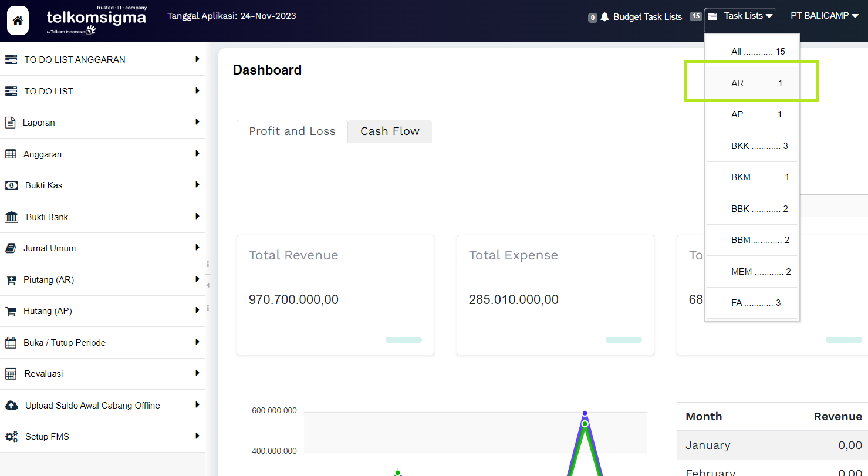Click the Budget Task Lists bell icon
Viewport: 868px width, 476px height.
604,17
